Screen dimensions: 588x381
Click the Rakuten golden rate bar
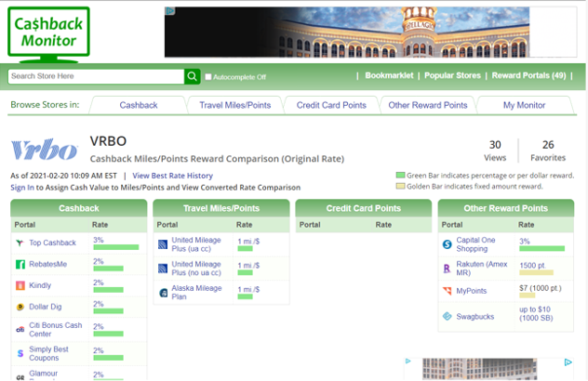pyautogui.click(x=536, y=272)
